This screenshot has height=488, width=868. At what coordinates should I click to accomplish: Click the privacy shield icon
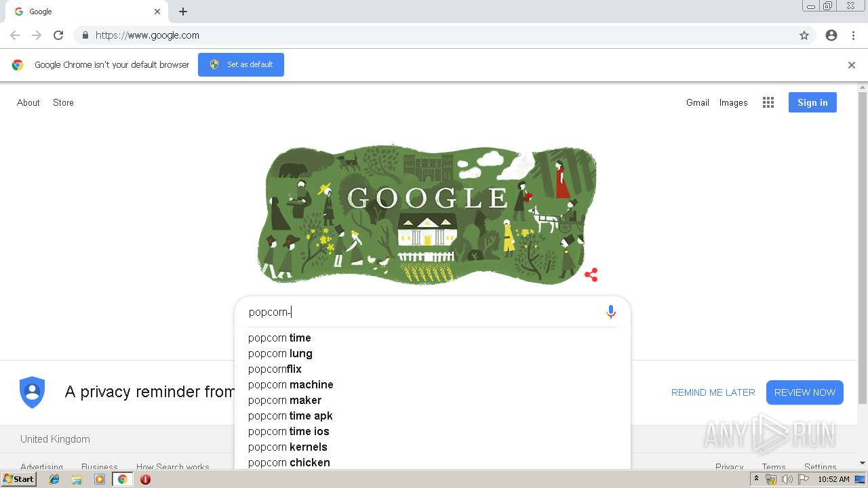pyautogui.click(x=32, y=392)
